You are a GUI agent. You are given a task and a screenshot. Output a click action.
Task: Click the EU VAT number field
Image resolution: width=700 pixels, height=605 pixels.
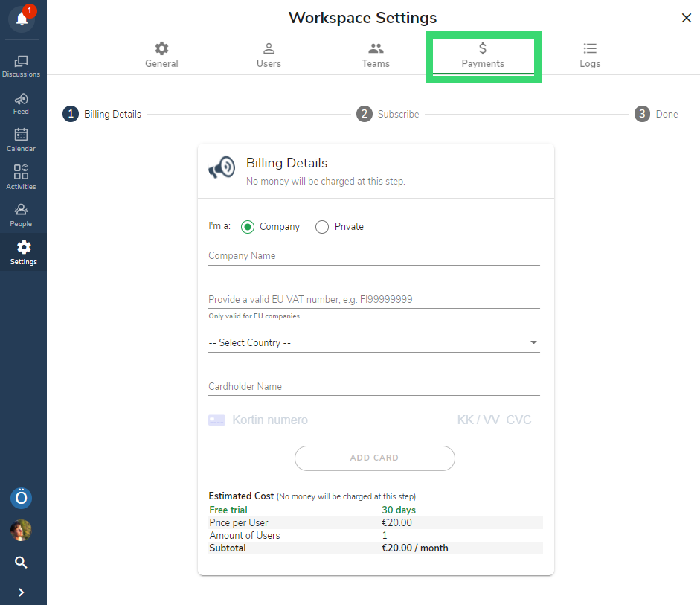pyautogui.click(x=374, y=299)
